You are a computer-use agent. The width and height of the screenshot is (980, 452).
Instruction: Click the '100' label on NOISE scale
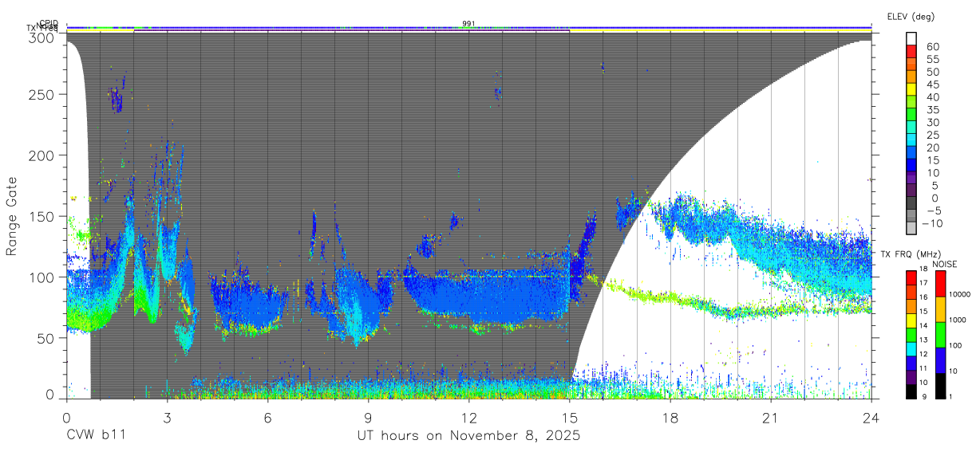955,346
